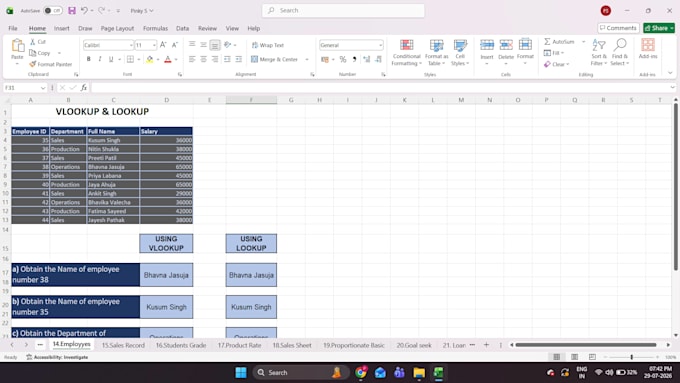The width and height of the screenshot is (680, 383).
Task: Click Insert Function fx icon
Action: click(84, 88)
